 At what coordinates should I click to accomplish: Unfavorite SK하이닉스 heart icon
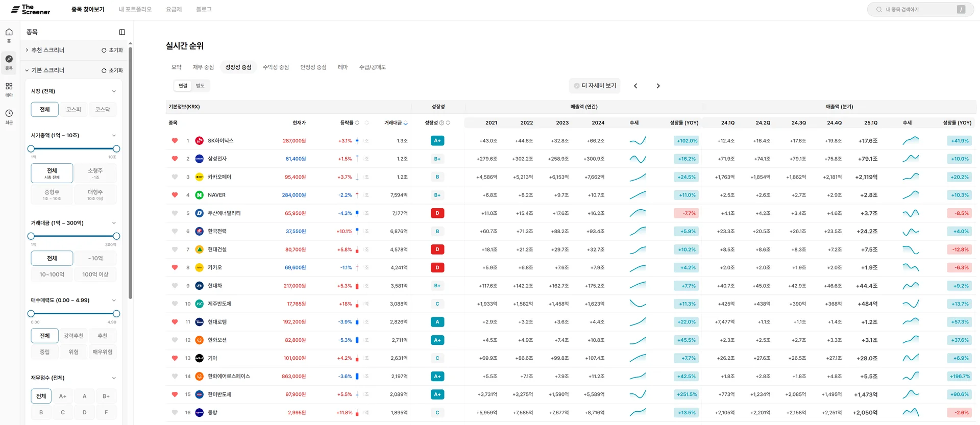175,141
